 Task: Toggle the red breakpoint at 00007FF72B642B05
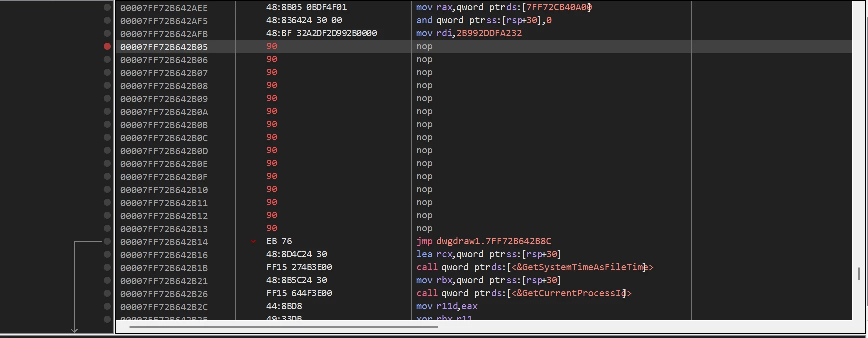pyautogui.click(x=107, y=46)
